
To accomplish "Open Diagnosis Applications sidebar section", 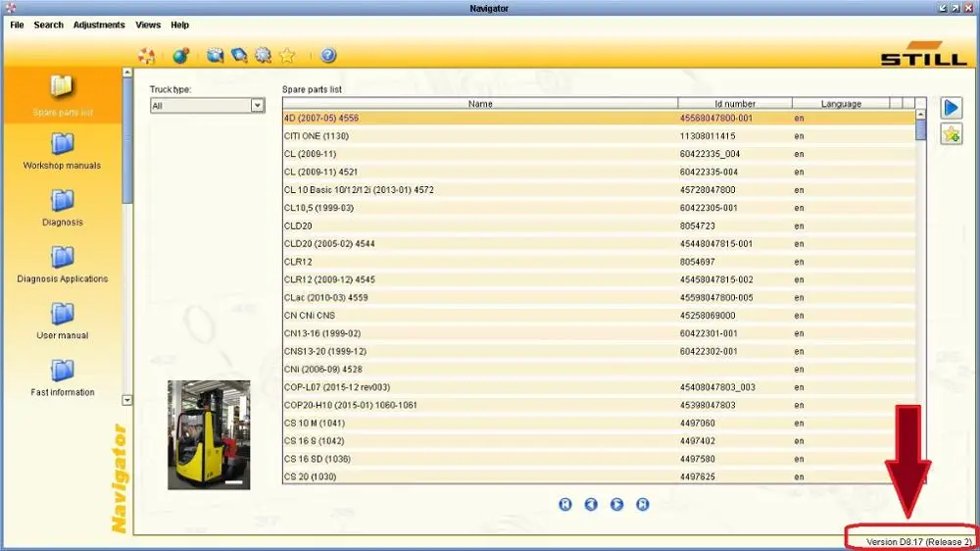I will (63, 265).
